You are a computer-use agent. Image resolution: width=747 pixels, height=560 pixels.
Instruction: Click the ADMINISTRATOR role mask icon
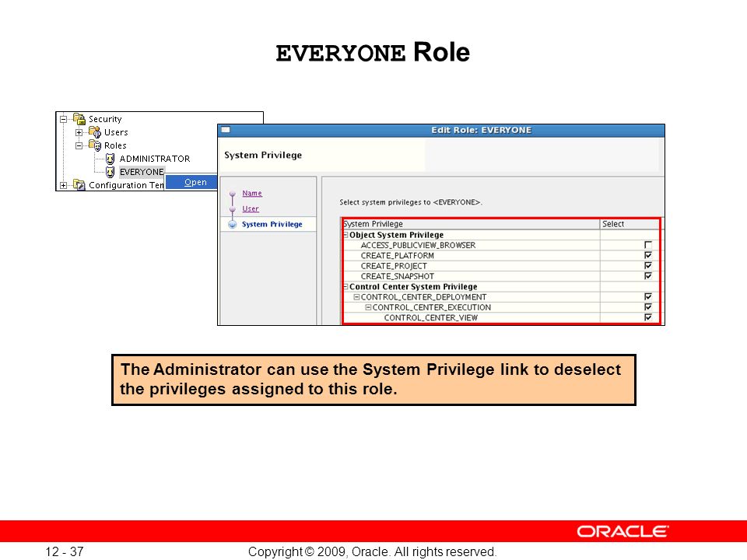click(110, 159)
